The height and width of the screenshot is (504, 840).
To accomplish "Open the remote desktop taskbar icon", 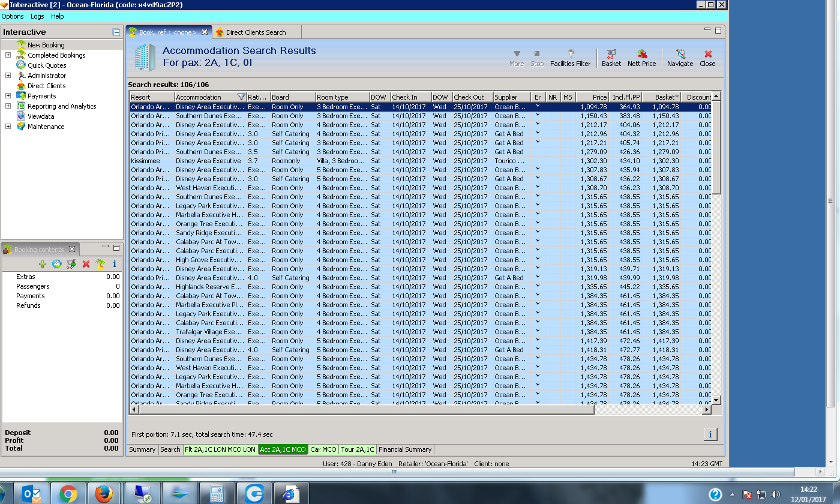I will [x=142, y=494].
